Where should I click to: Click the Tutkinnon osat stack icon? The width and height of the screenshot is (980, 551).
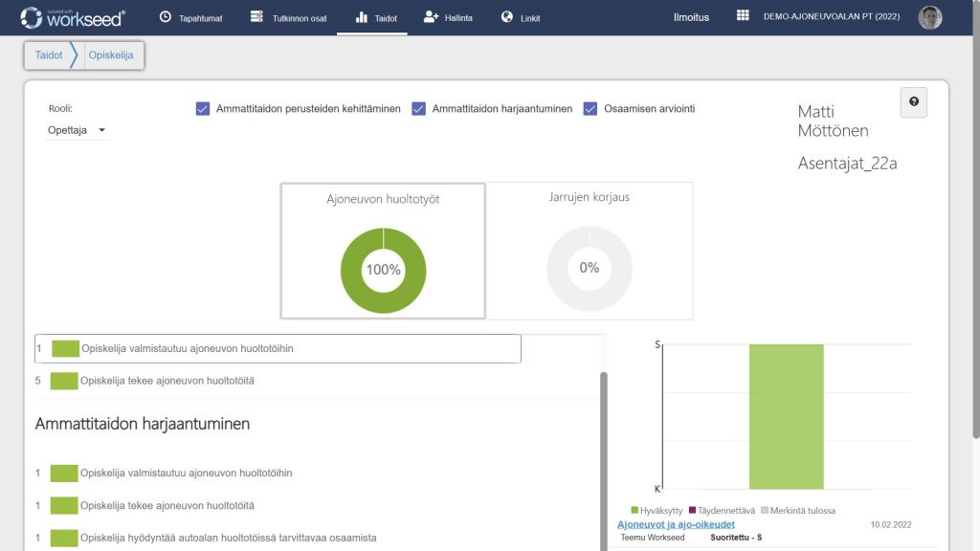pyautogui.click(x=256, y=17)
